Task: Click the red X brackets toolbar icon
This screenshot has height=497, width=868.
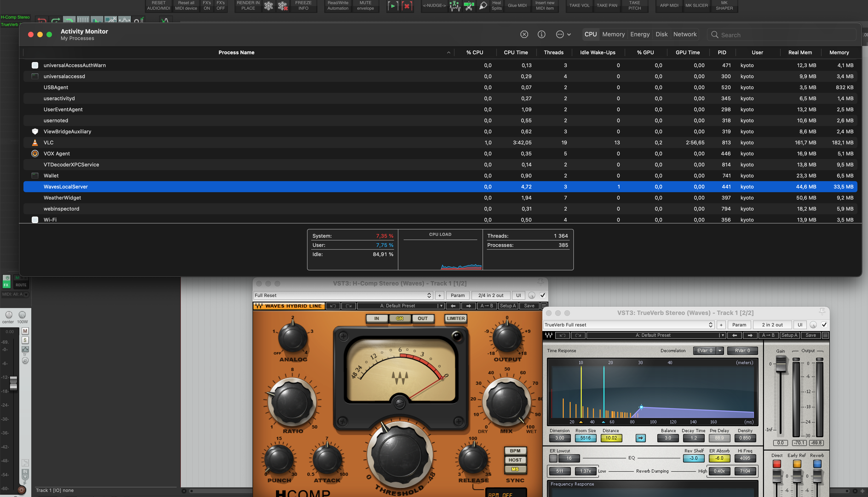Action: point(407,6)
